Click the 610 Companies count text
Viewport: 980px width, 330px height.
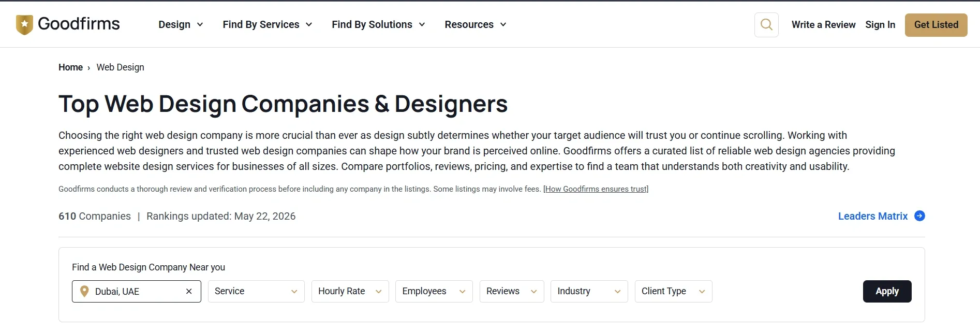(x=95, y=216)
